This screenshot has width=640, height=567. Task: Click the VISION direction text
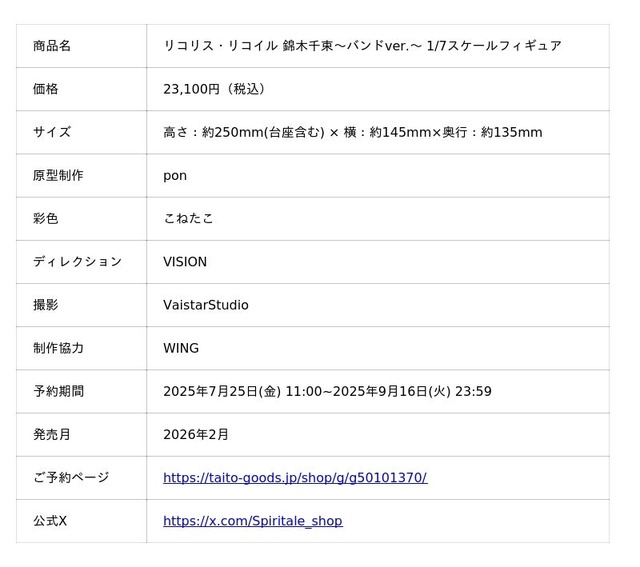coord(185,262)
